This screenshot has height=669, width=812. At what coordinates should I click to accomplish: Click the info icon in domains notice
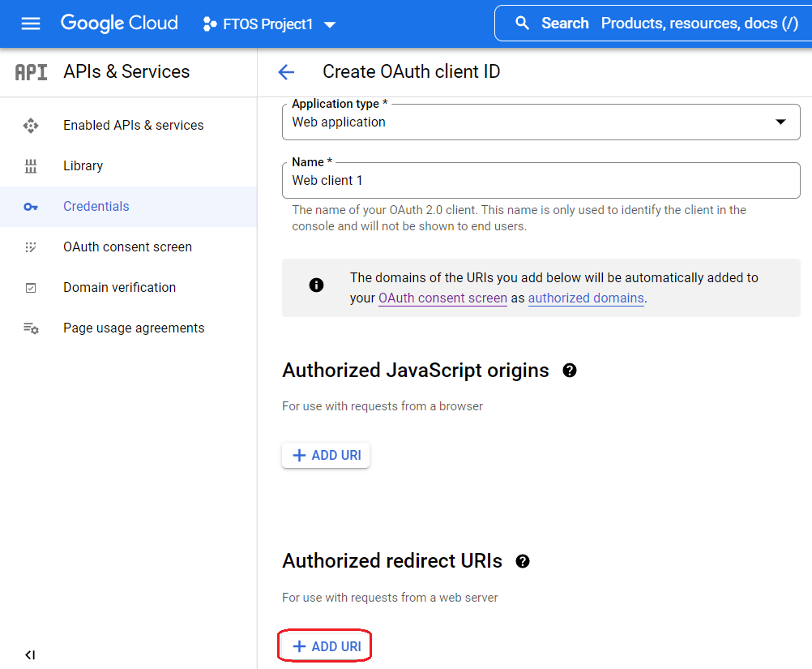click(x=317, y=285)
